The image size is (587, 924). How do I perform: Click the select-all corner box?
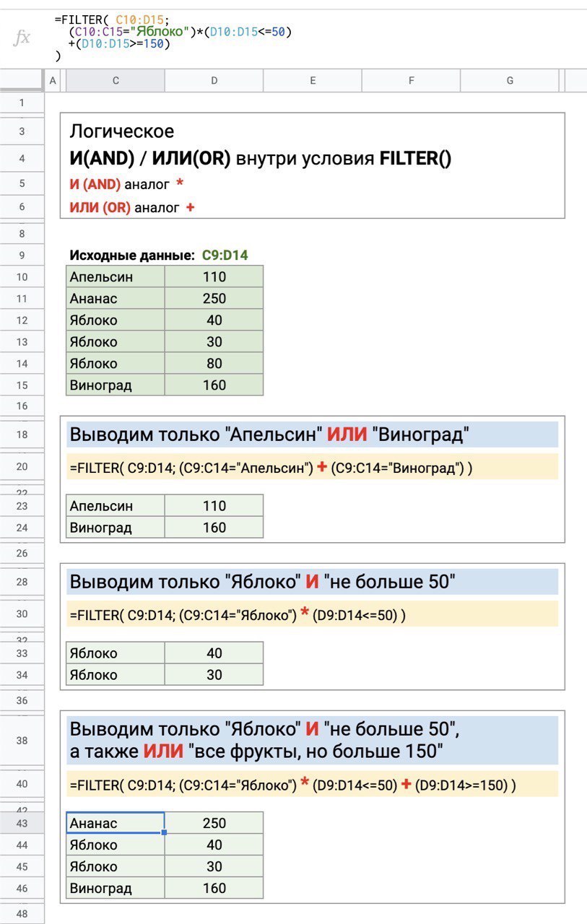pyautogui.click(x=22, y=81)
